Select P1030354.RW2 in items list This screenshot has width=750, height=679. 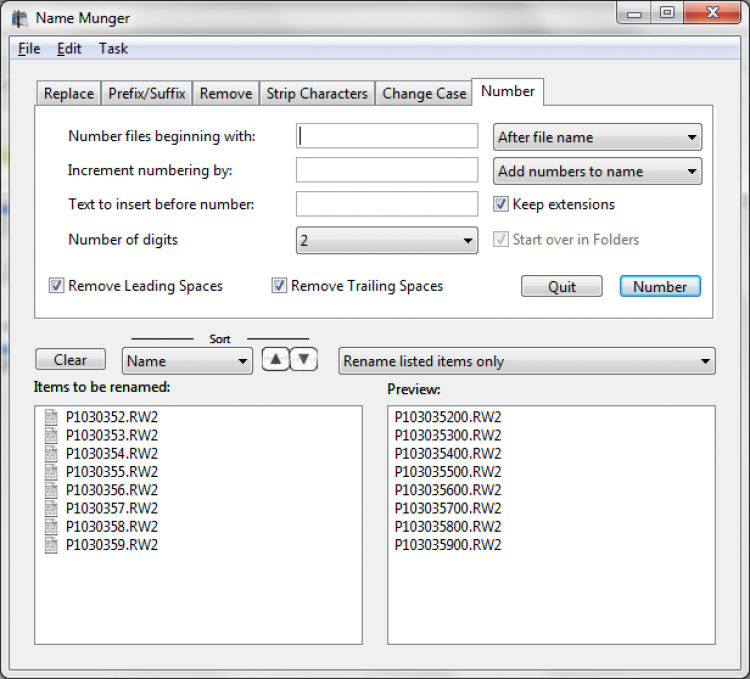tap(112, 453)
